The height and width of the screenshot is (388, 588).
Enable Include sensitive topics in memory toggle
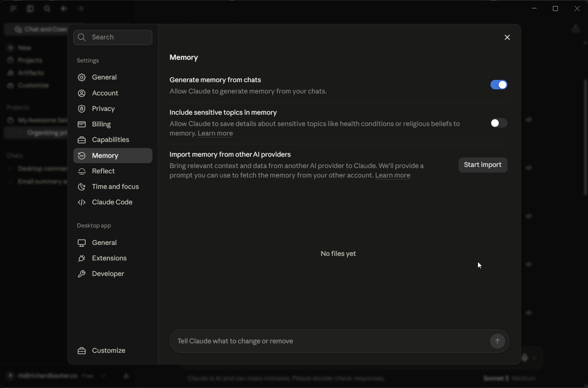[499, 123]
